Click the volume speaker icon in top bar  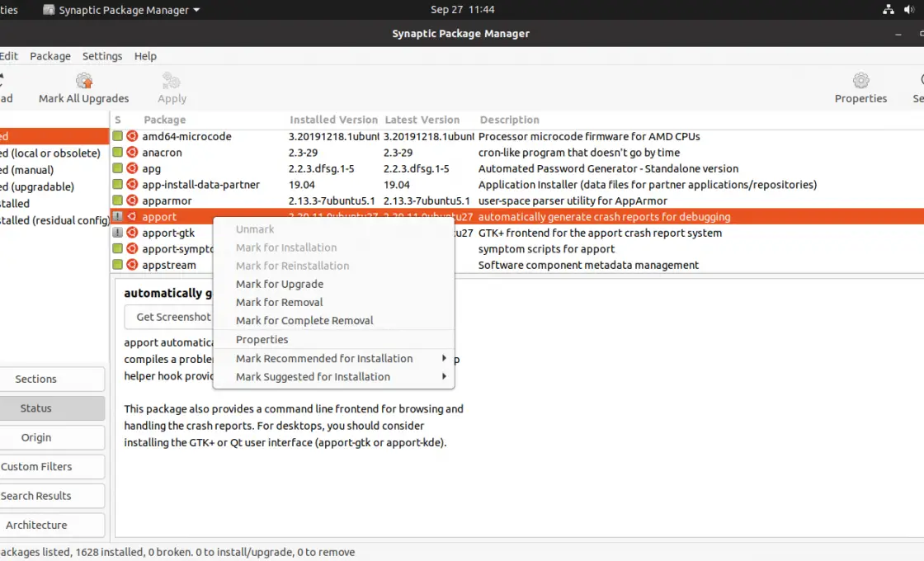click(x=908, y=9)
